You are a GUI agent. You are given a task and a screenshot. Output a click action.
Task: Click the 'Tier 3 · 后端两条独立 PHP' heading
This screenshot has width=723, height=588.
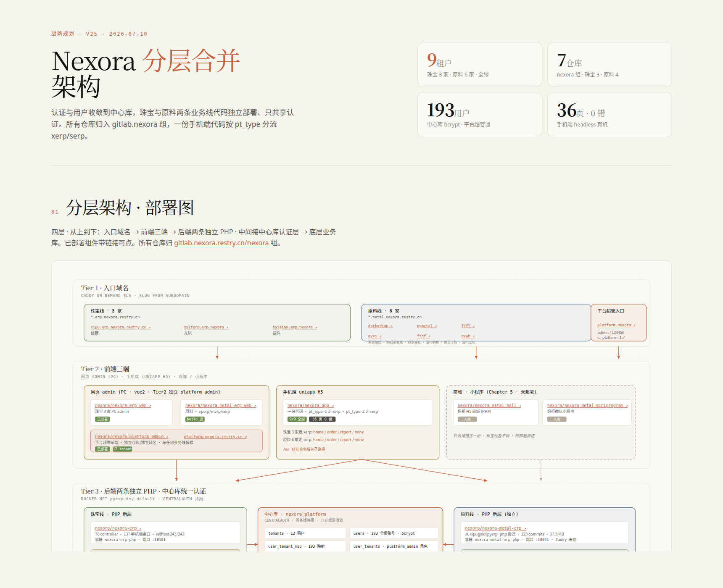[x=143, y=491]
